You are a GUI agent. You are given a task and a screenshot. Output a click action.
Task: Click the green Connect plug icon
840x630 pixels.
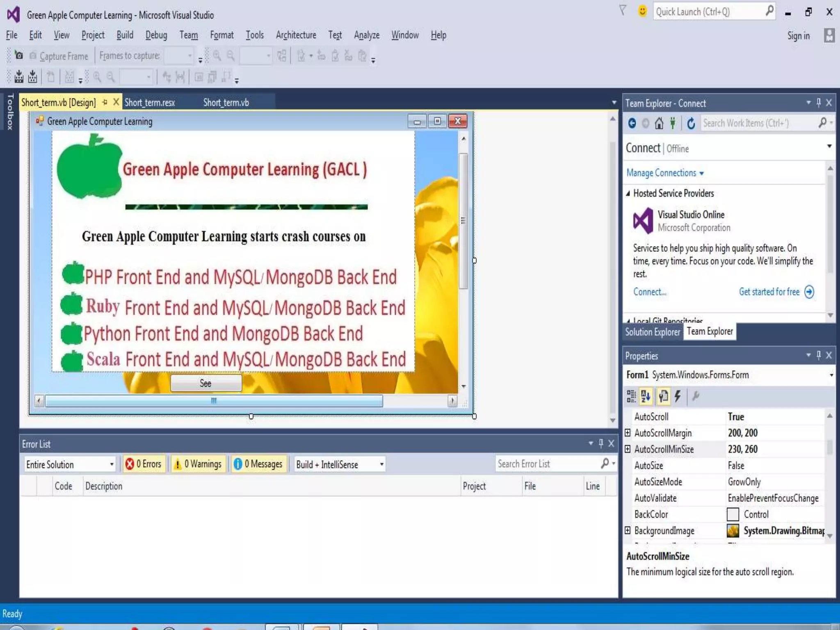coord(673,123)
